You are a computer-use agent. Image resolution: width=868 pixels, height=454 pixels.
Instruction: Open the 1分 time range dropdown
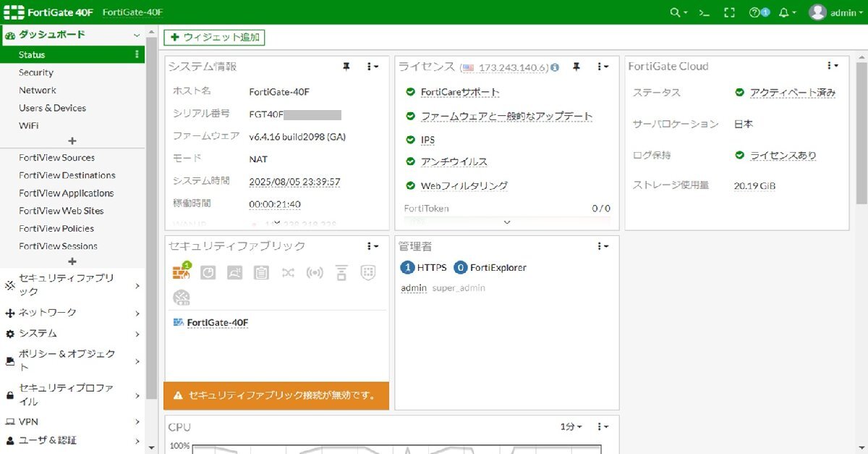[571, 426]
